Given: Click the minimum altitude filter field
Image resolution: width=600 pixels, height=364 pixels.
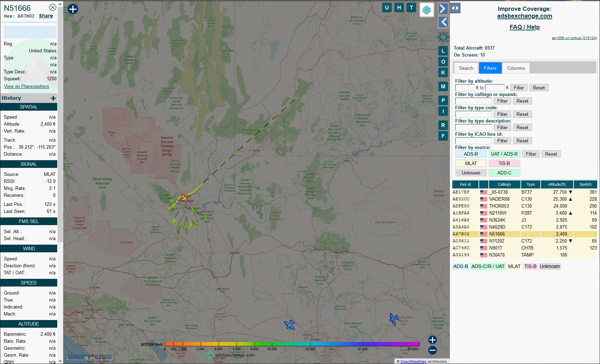Looking at the screenshot, I should tap(465, 88).
